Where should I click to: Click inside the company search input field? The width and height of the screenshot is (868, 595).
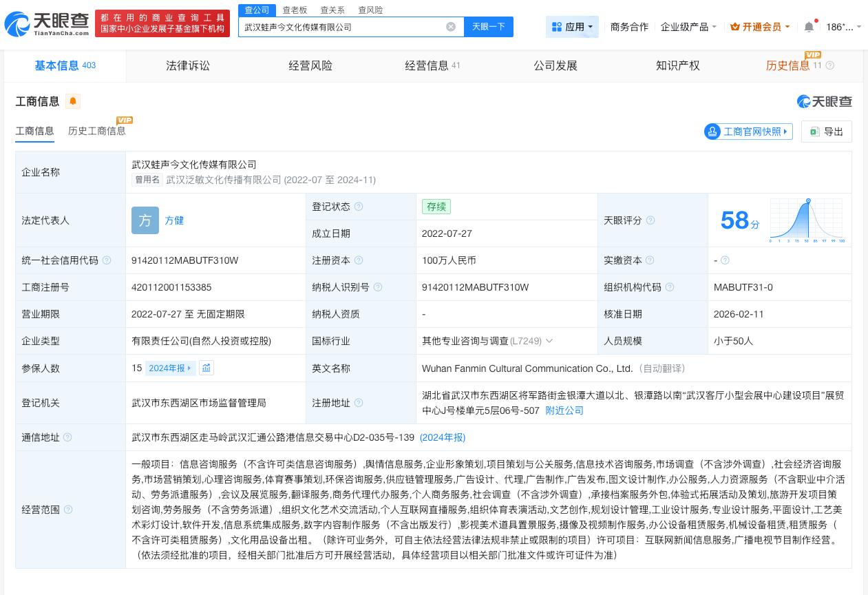pos(344,27)
